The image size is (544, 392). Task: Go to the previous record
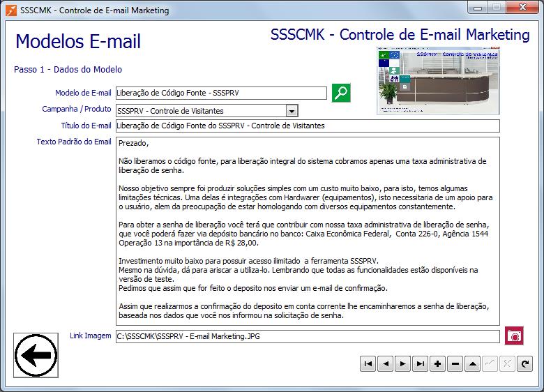[x=385, y=364]
